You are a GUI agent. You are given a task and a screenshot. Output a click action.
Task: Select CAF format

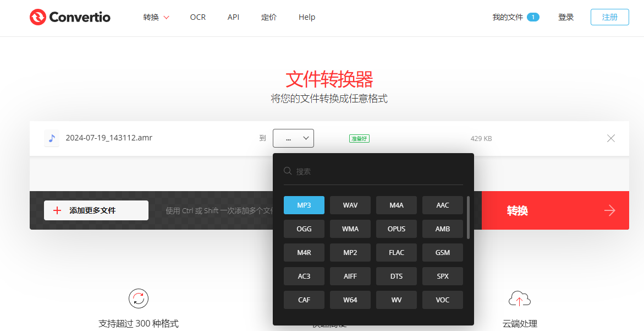(x=304, y=300)
